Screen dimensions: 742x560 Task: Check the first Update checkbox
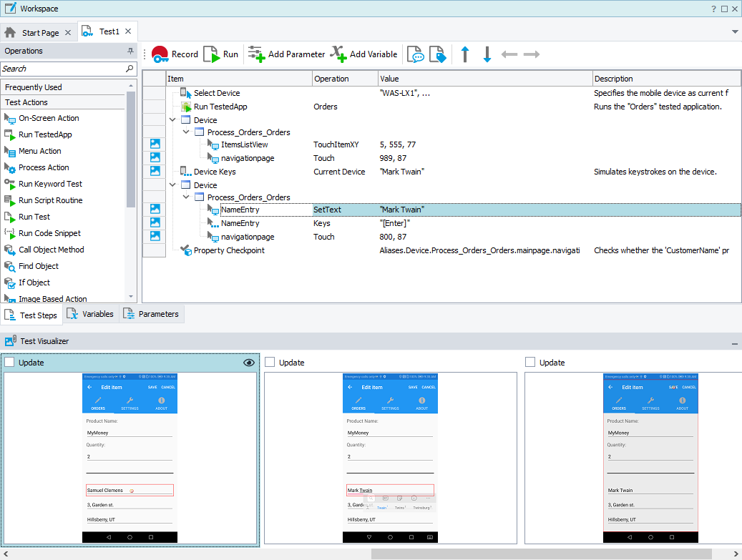tap(9, 363)
